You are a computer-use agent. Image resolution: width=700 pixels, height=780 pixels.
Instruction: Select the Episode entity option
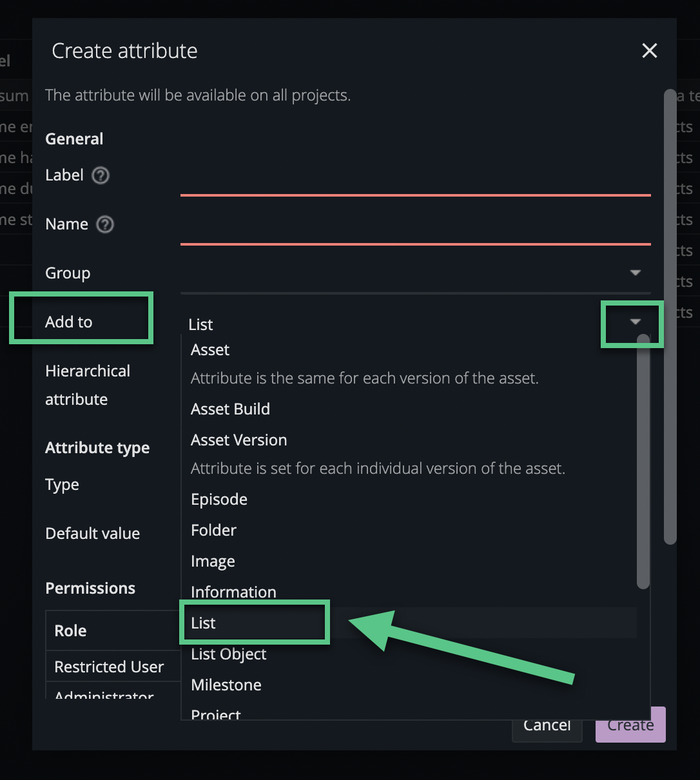coord(219,499)
